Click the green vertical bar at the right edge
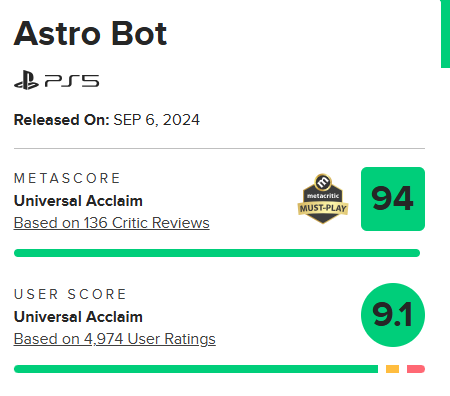450x396 pixels. (x=445, y=34)
